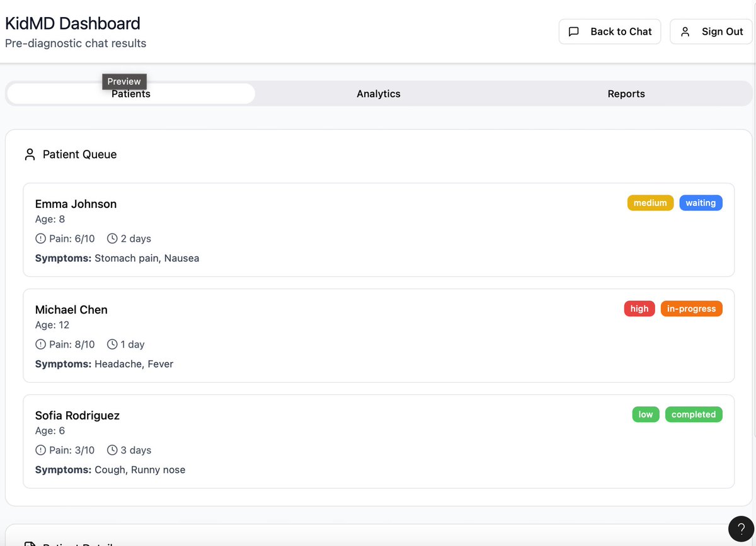The height and width of the screenshot is (546, 756).
Task: Click the clock icon next to 3 days
Action: coord(112,450)
